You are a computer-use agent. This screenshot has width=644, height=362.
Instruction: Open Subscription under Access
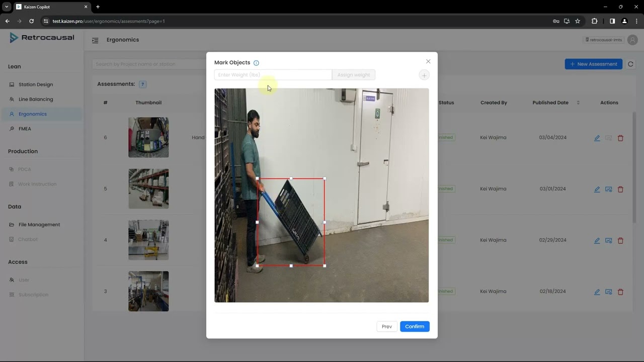(33, 295)
